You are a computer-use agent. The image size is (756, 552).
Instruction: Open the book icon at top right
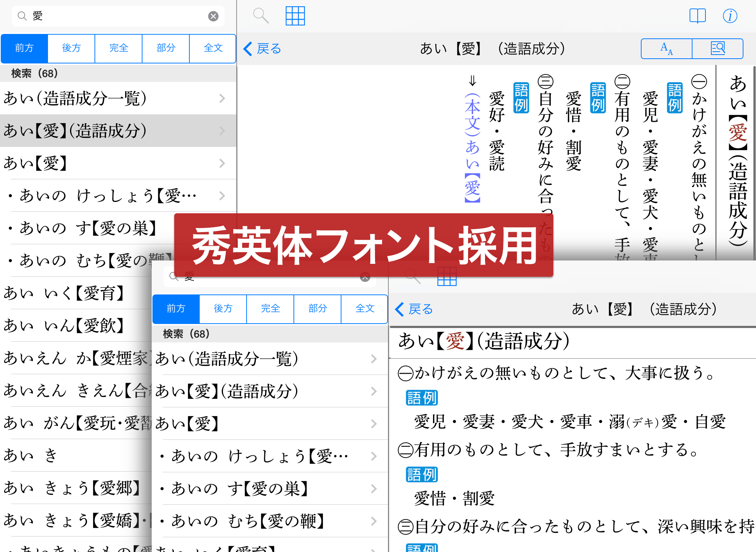point(697,16)
